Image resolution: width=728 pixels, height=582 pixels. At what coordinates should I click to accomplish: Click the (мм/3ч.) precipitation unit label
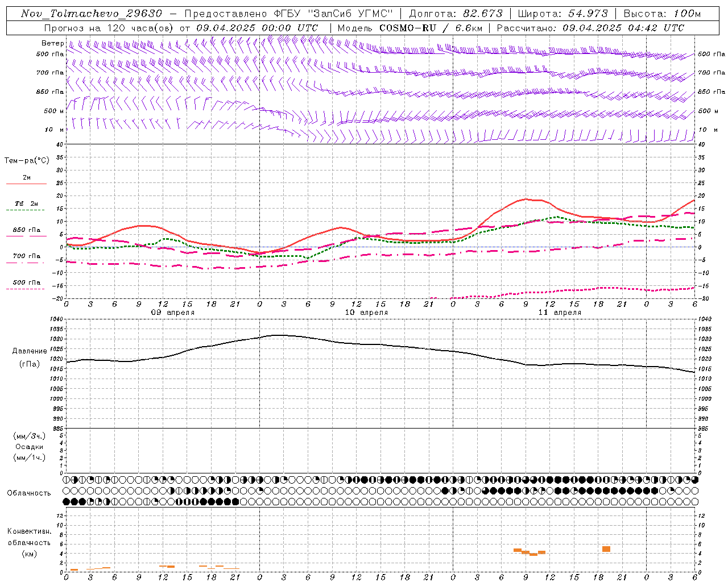click(29, 436)
